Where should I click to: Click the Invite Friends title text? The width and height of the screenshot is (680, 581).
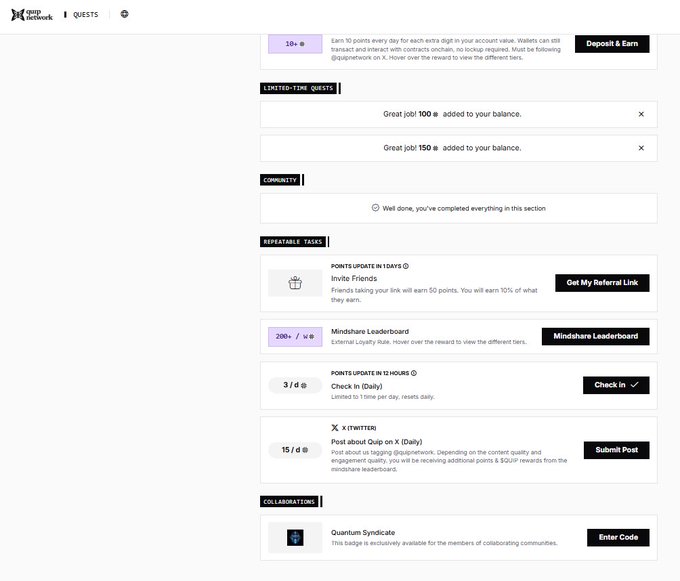coord(354,278)
